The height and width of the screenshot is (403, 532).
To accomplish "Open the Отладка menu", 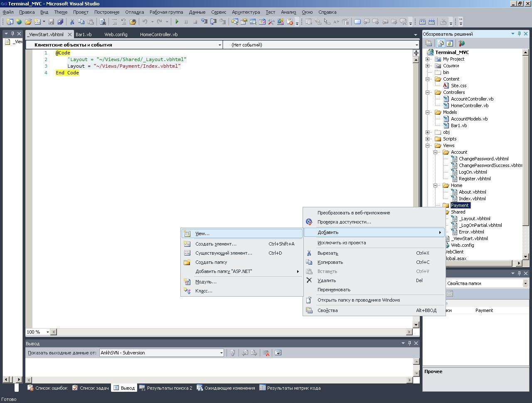I will [134, 12].
